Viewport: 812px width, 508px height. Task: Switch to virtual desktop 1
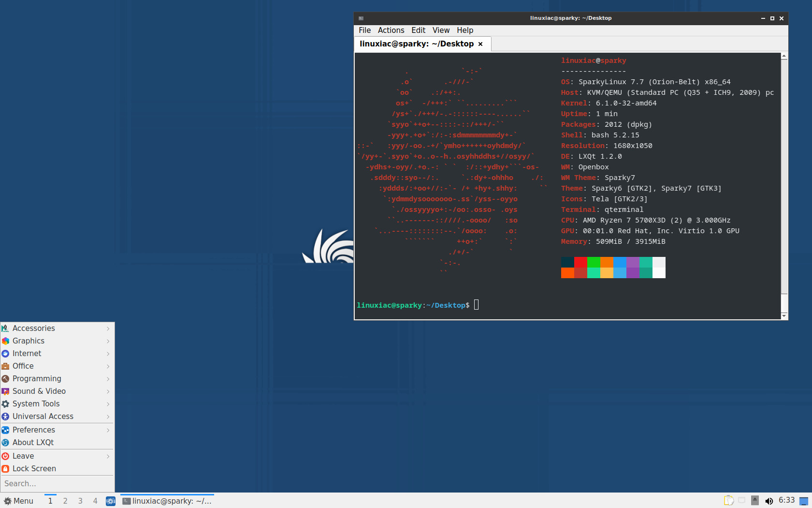click(50, 501)
